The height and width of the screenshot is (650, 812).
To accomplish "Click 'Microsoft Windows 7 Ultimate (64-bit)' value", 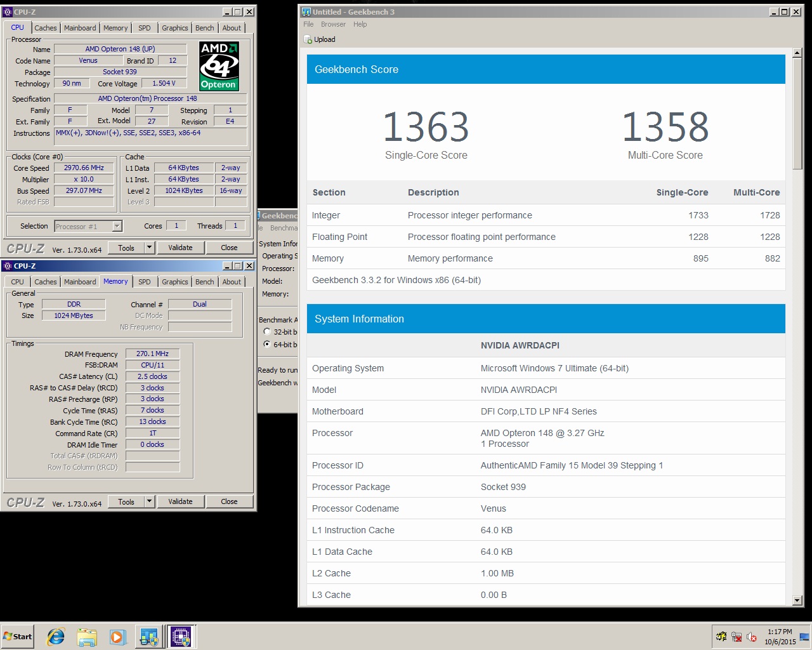I will point(554,368).
